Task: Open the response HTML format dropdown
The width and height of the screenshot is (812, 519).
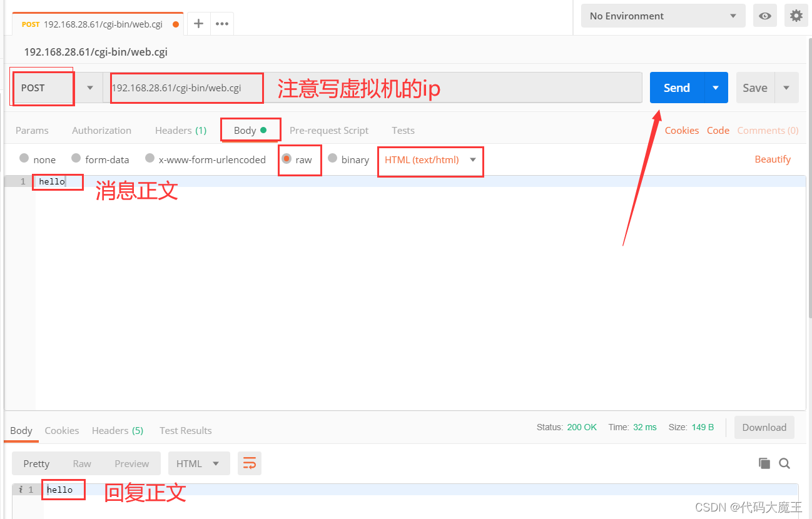Action: point(199,463)
